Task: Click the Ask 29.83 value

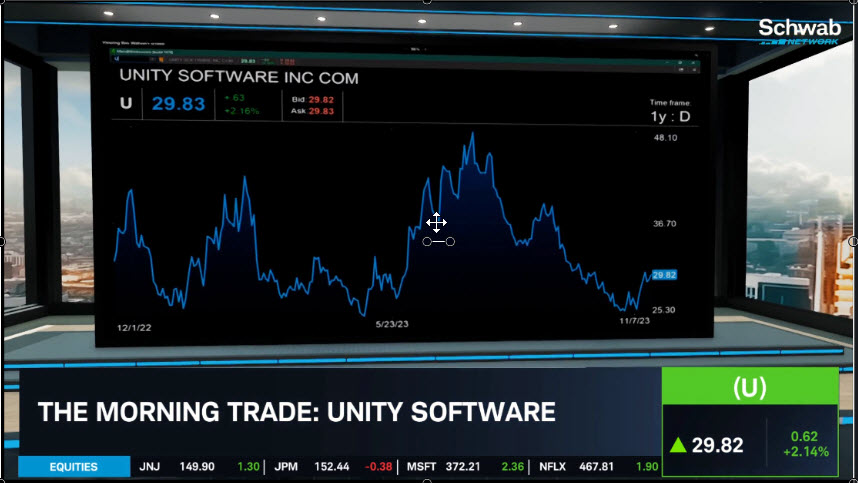Action: 321,111
